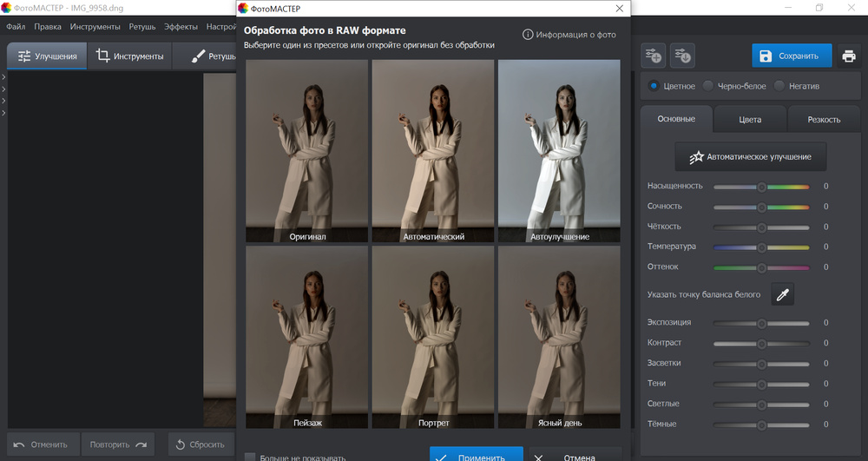
Task: Click the printer icon
Action: (x=848, y=56)
